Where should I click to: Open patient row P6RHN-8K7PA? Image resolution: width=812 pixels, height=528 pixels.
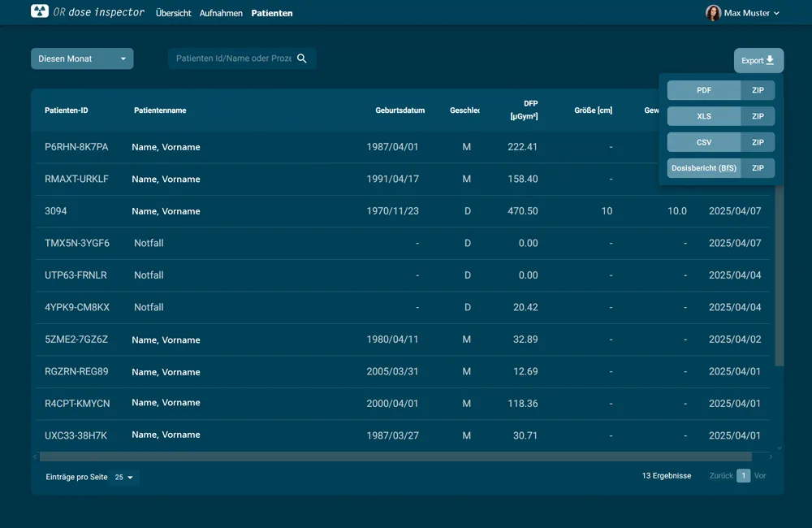click(76, 147)
